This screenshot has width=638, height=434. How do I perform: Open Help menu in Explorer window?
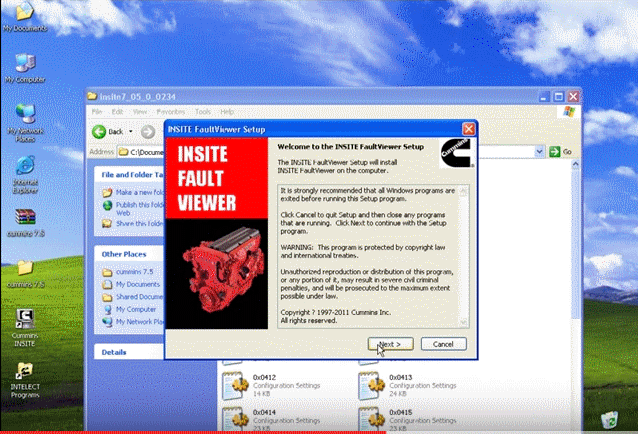tap(227, 111)
